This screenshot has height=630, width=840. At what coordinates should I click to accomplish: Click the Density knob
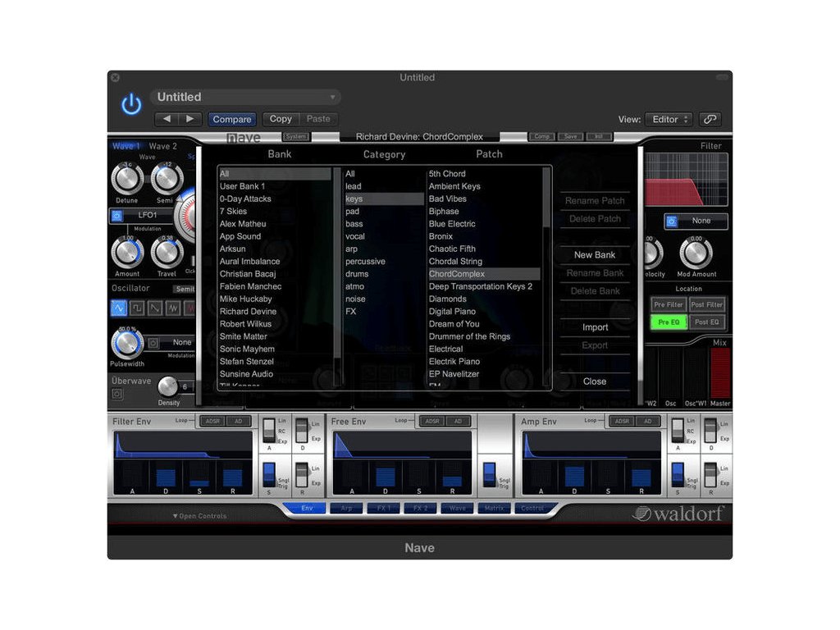pyautogui.click(x=167, y=386)
